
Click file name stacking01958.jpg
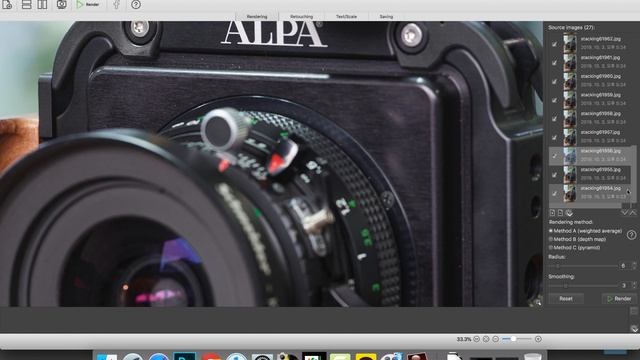point(600,114)
